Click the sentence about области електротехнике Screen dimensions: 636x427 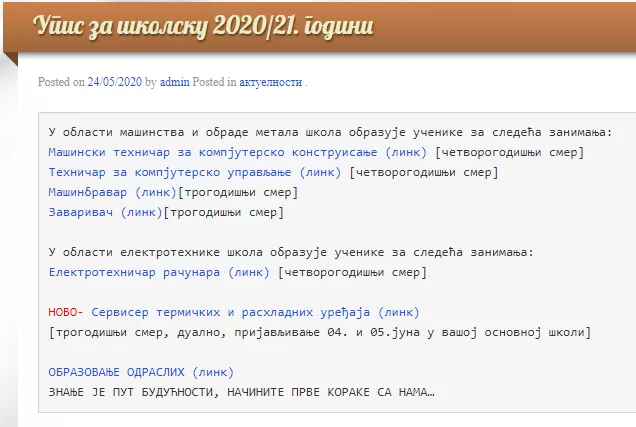[x=291, y=252]
